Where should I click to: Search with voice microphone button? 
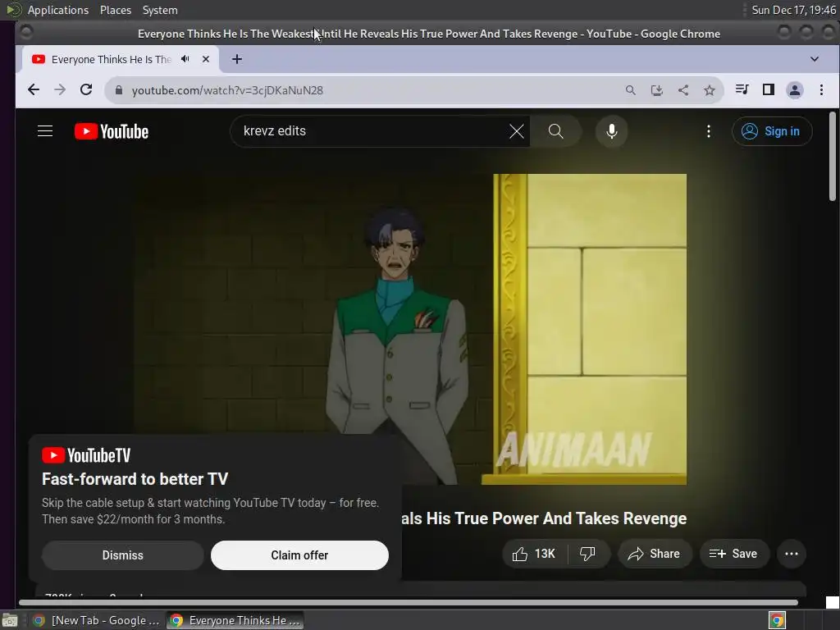tap(611, 131)
